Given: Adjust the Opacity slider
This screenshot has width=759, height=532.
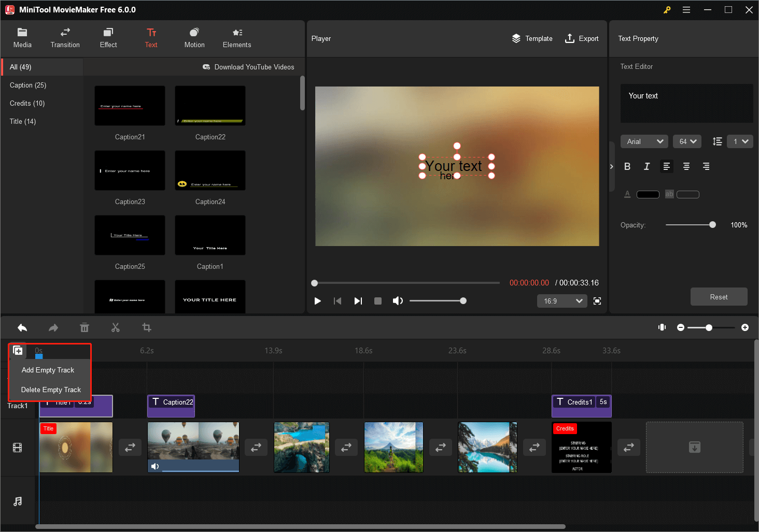Looking at the screenshot, I should tap(691, 225).
